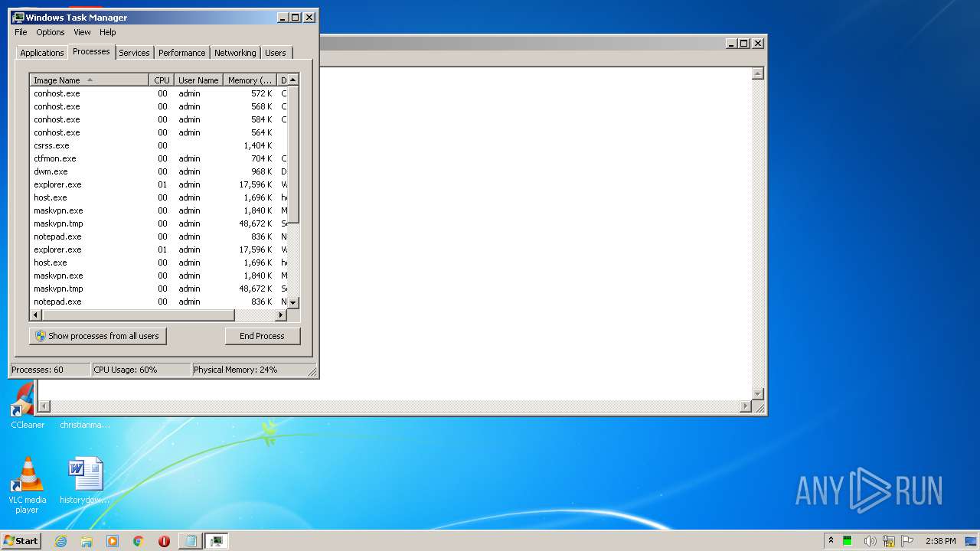
Task: Open the volume speaker tray icon
Action: (870, 541)
